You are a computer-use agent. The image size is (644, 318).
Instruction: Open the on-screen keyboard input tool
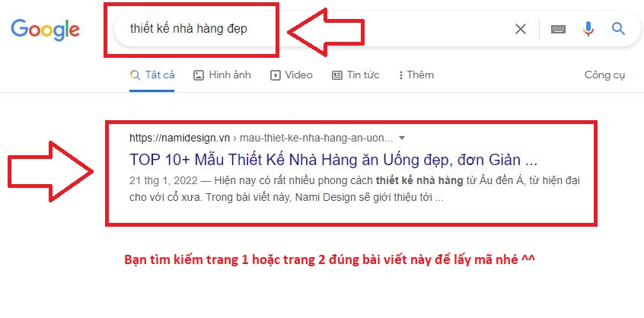point(558,29)
